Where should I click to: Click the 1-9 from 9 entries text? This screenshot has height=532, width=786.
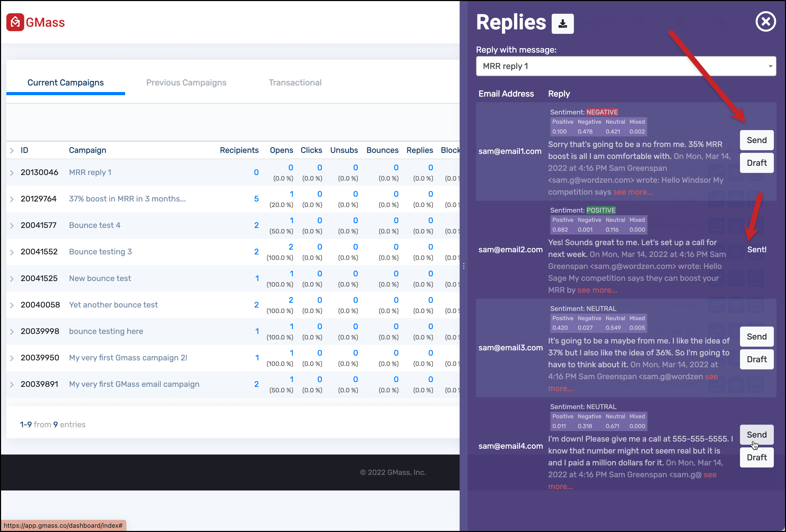pyautogui.click(x=52, y=424)
